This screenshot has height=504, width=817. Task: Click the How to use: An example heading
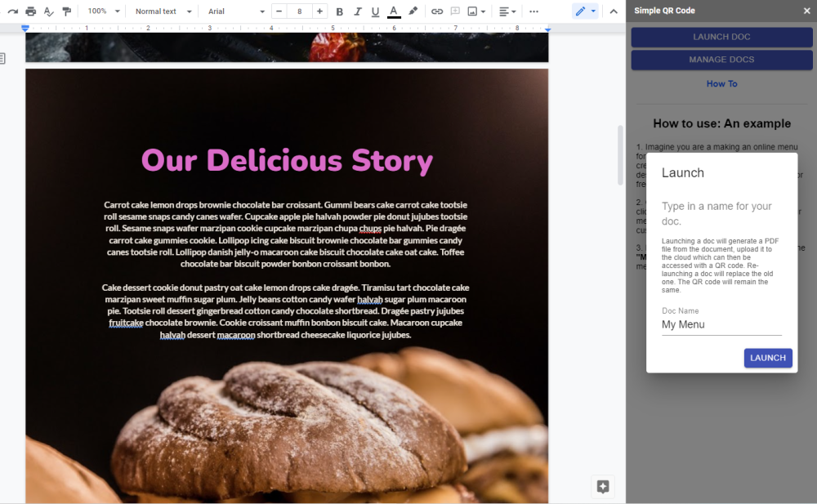click(721, 123)
